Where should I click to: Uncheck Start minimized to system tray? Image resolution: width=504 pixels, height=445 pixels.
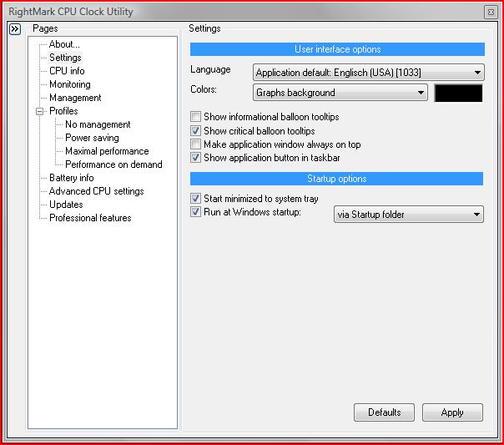pyautogui.click(x=195, y=199)
